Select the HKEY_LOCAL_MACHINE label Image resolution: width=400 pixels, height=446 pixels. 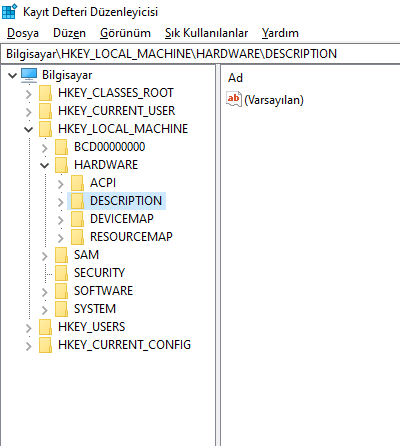[x=123, y=129]
